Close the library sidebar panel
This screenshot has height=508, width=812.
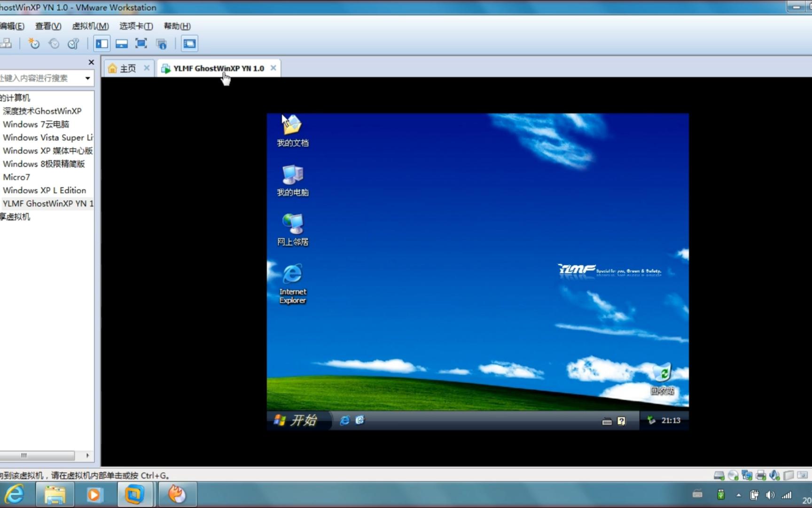coord(91,62)
